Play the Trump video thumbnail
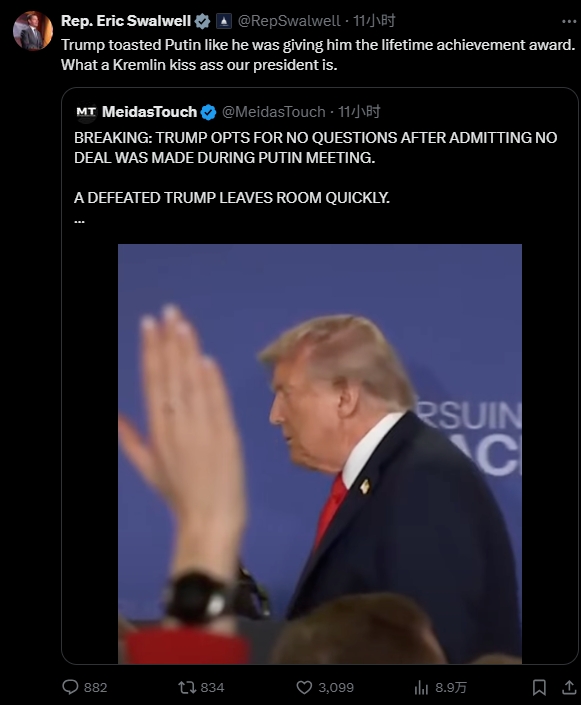The width and height of the screenshot is (581, 705). 320,454
